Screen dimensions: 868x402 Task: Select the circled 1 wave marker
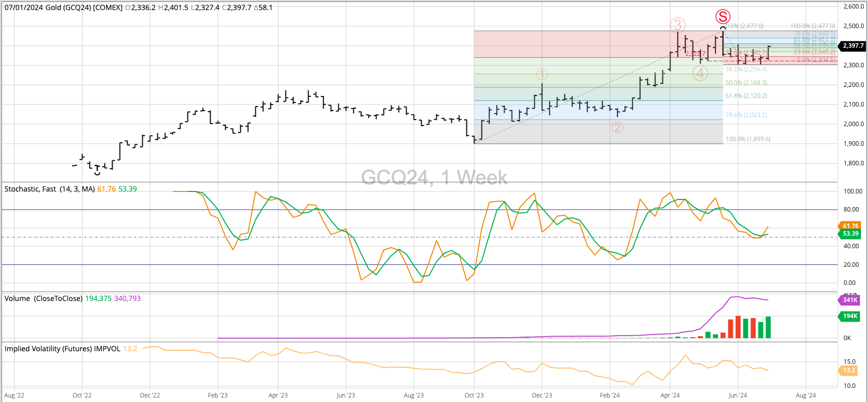542,74
